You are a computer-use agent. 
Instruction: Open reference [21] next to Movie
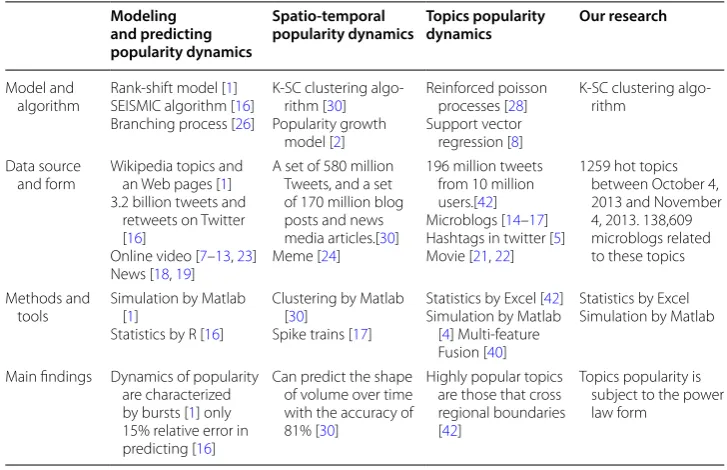480,256
